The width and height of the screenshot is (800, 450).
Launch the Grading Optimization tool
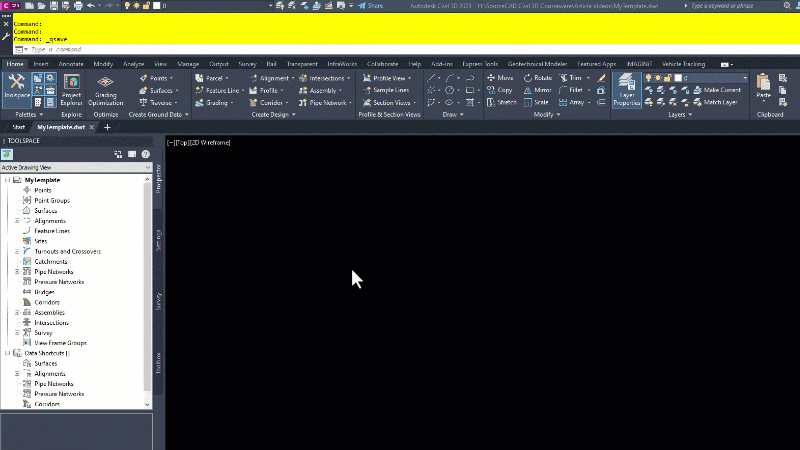coord(106,92)
